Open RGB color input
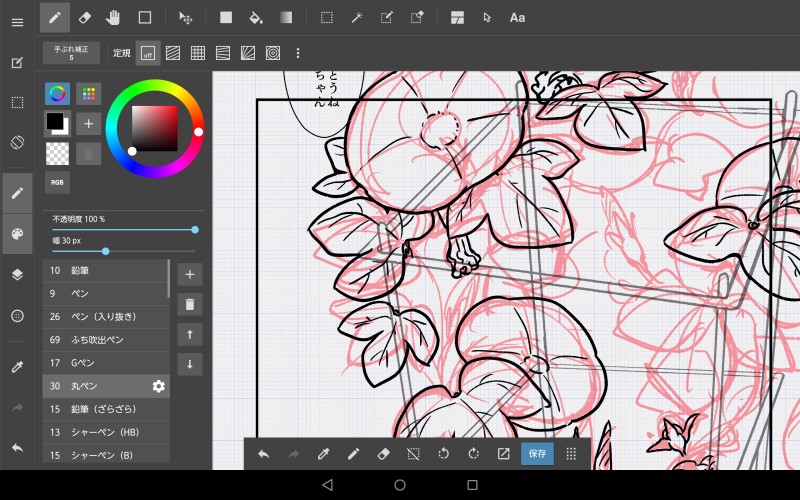The width and height of the screenshot is (800, 500). pos(57,183)
